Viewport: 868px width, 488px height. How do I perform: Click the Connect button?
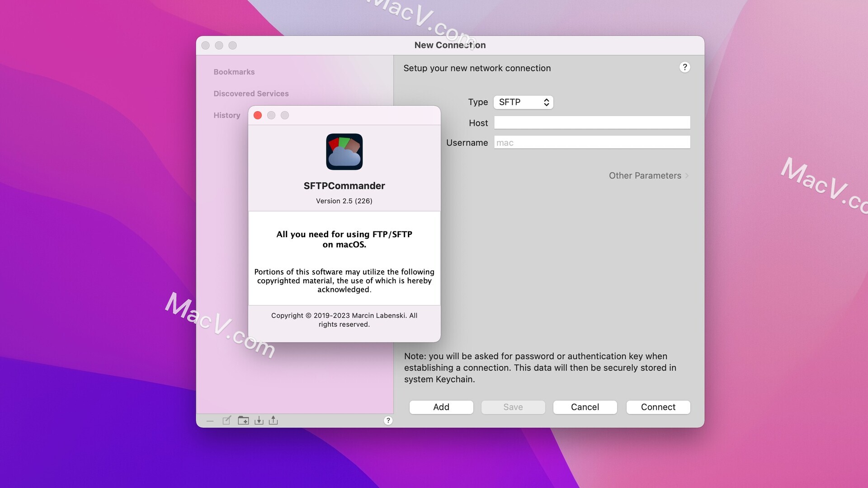(658, 407)
